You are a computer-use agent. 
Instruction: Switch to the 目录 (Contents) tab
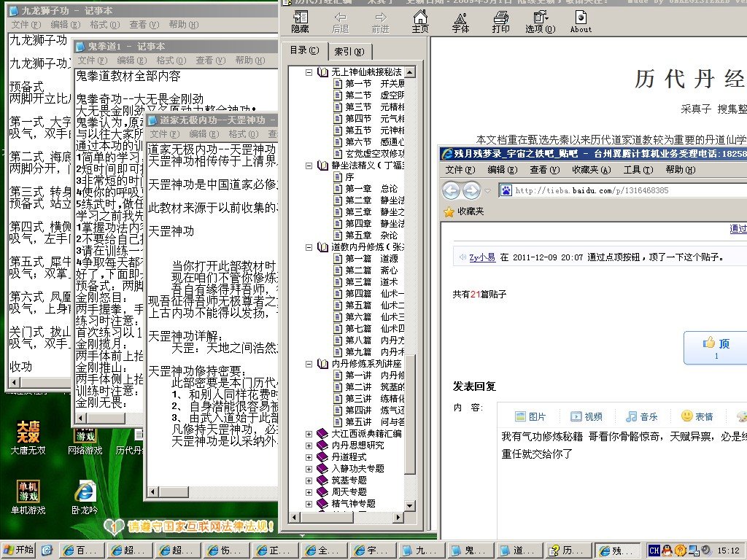point(305,50)
